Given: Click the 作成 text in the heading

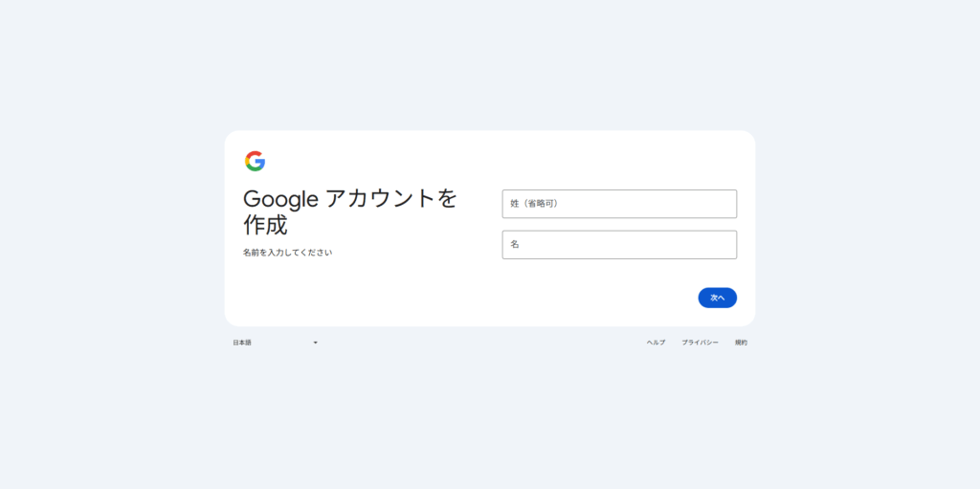Looking at the screenshot, I should pyautogui.click(x=265, y=226).
